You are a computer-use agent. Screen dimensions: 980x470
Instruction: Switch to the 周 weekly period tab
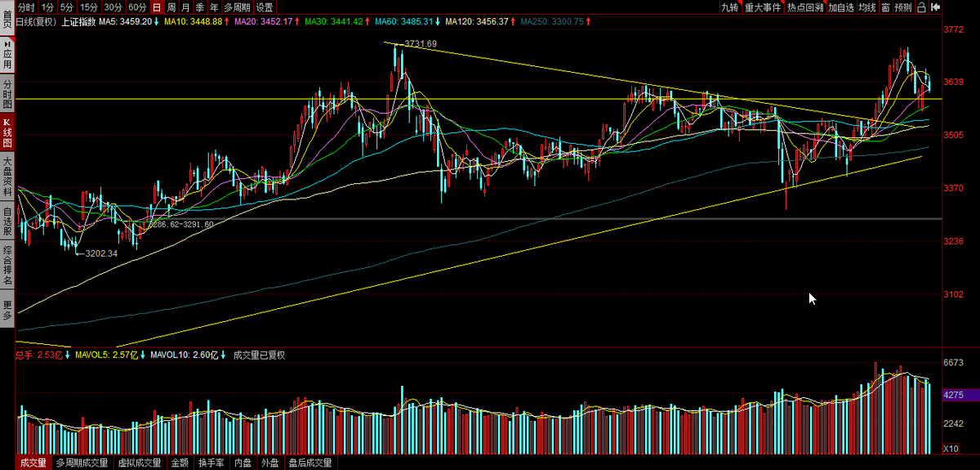(x=171, y=7)
